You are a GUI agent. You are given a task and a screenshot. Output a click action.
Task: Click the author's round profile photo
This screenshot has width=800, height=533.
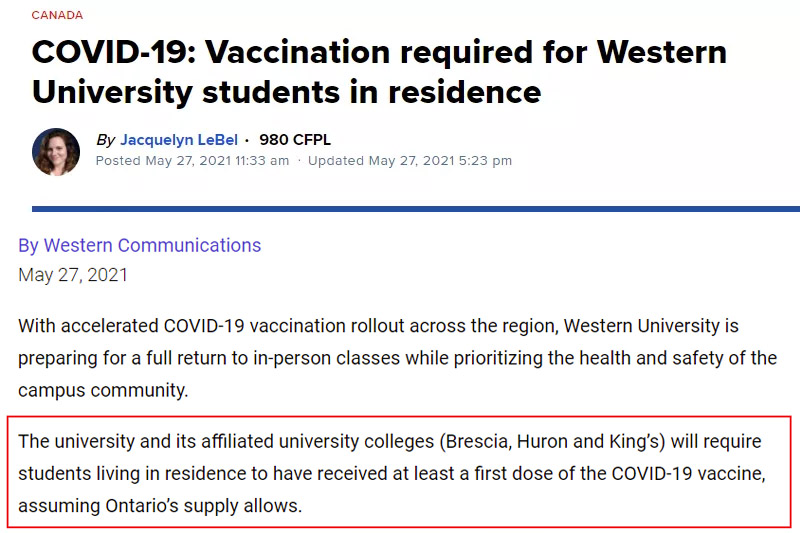56,152
